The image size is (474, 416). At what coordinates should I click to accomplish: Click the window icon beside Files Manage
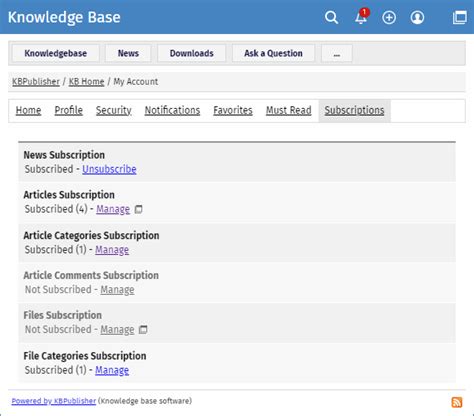[x=143, y=330]
